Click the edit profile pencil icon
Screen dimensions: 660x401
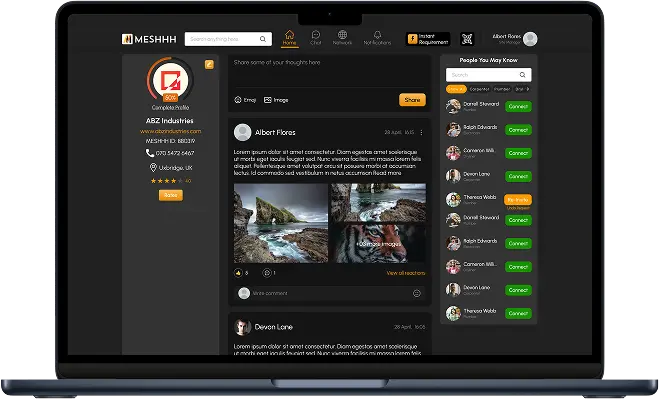point(209,64)
